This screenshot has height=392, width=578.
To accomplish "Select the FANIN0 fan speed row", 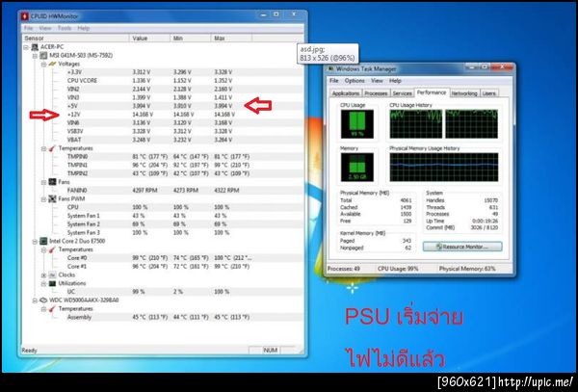I will [x=163, y=191].
